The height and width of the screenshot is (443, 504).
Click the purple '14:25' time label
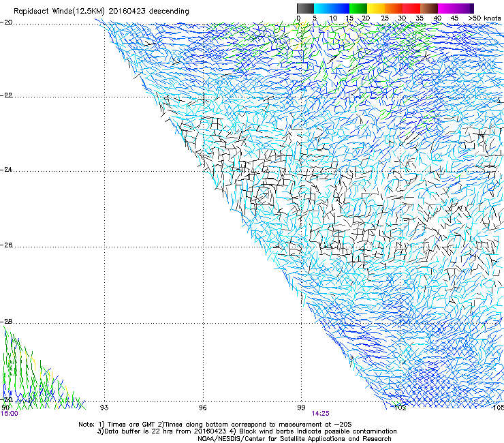coord(320,414)
